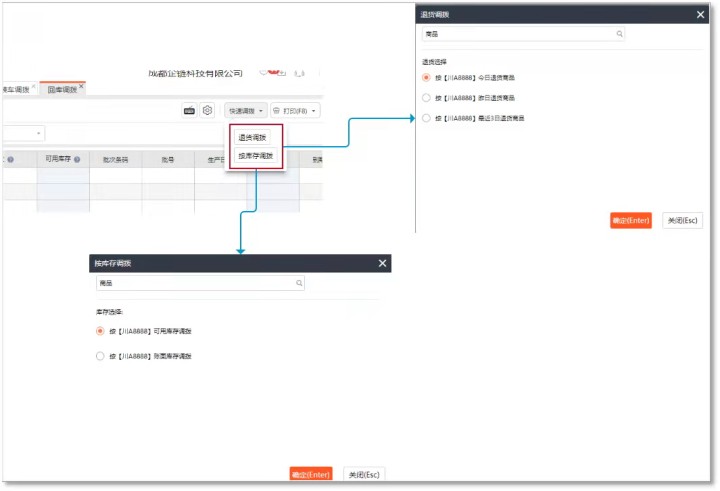
Task: Select 今日退货商品 radio option
Action: click(427, 77)
